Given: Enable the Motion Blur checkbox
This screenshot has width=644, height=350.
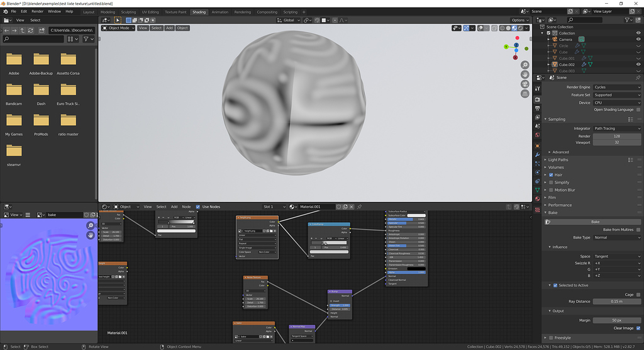Looking at the screenshot, I should coord(551,190).
